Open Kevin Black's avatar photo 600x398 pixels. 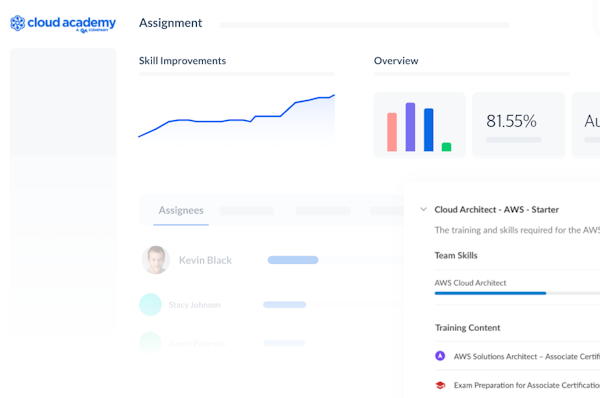pyautogui.click(x=156, y=260)
